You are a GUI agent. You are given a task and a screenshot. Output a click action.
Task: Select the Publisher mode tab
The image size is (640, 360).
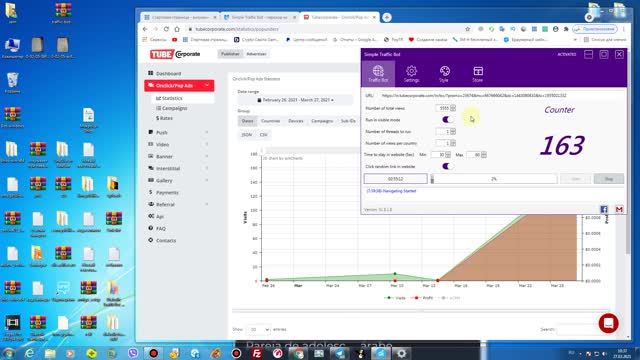click(230, 54)
